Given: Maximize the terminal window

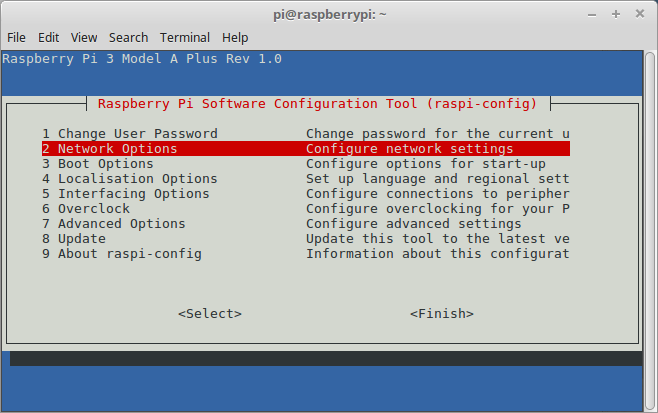Looking at the screenshot, I should [616, 14].
